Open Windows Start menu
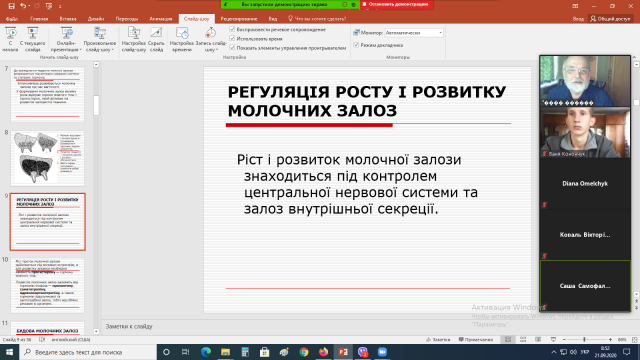Viewport: 640px width, 360px height. point(9,352)
